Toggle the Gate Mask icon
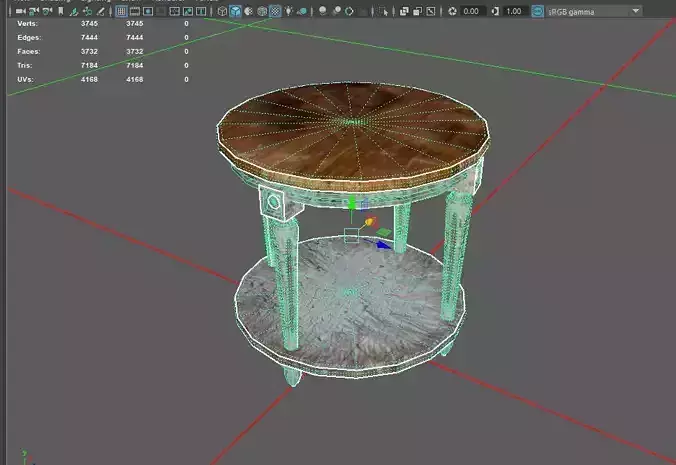Screen dimensions: 676x465 click(161, 11)
